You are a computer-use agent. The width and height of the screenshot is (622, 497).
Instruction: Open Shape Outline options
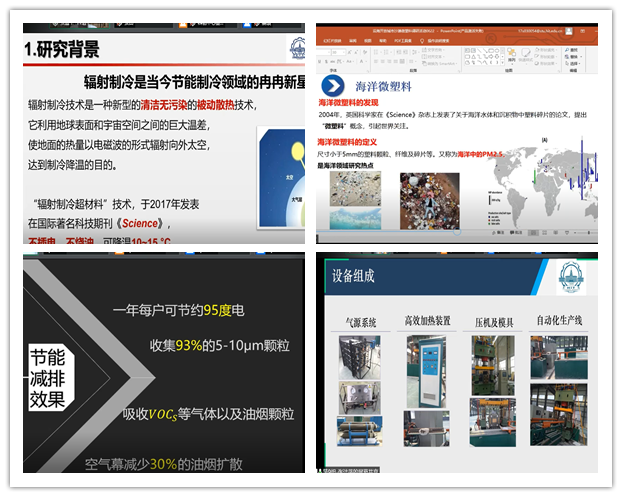(x=546, y=57)
